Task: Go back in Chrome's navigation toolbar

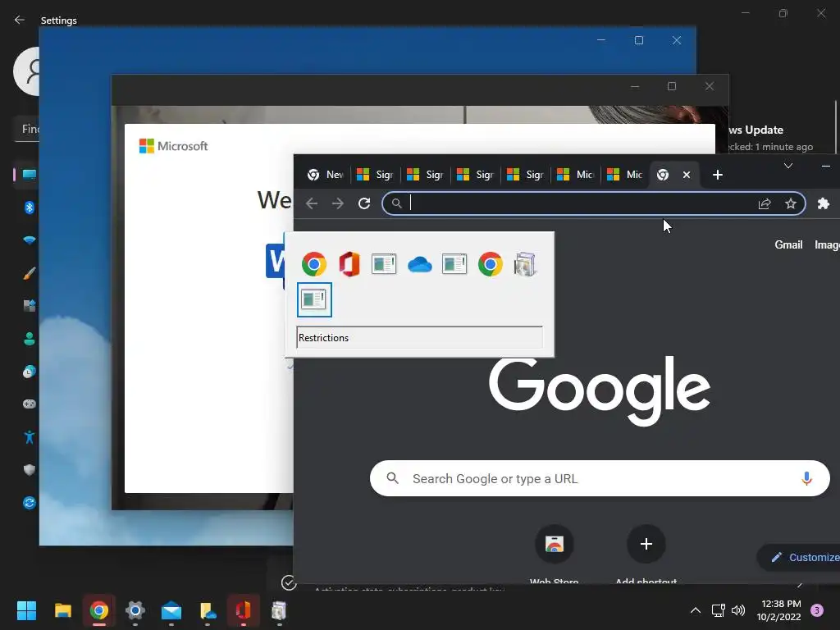Action: pyautogui.click(x=312, y=203)
